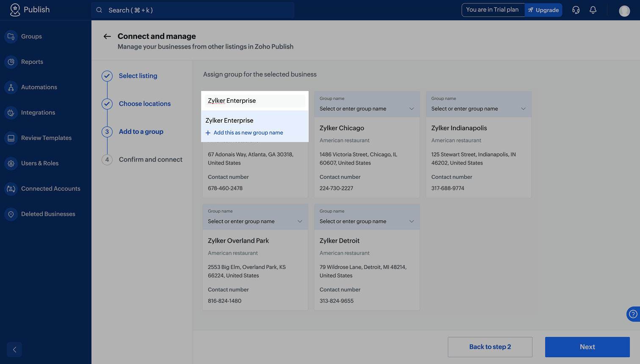This screenshot has width=640, height=364.
Task: Click the Select listing completed step checkmark
Action: [x=107, y=76]
